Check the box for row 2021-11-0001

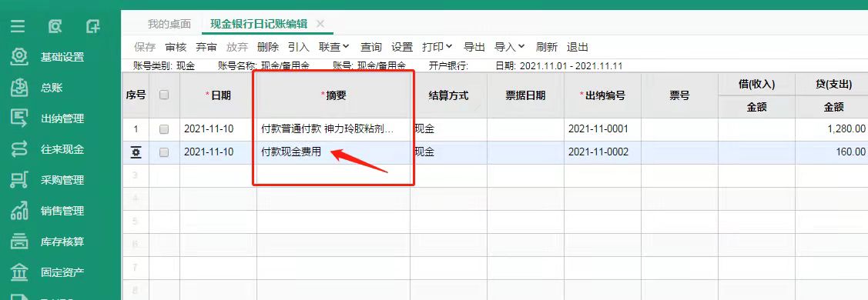coord(164,129)
